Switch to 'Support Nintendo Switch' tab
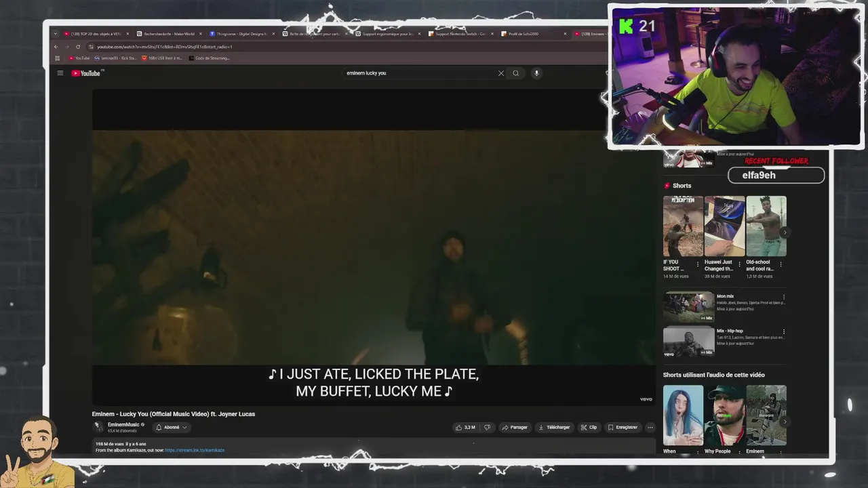The image size is (868, 488). pos(460,34)
